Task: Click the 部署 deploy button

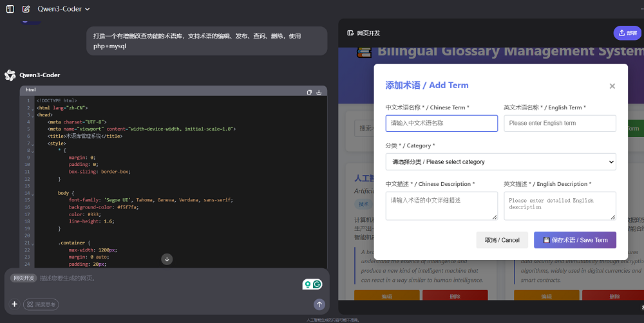Action: coord(627,33)
